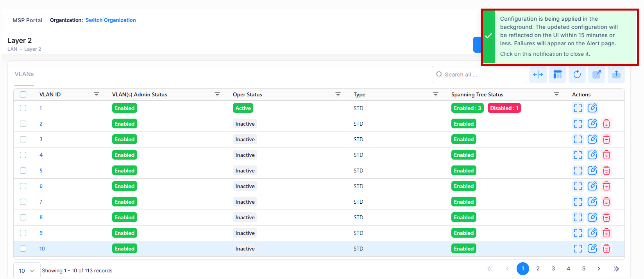Edit VLAN 3 using pencil icon
644x279 pixels.
click(592, 139)
